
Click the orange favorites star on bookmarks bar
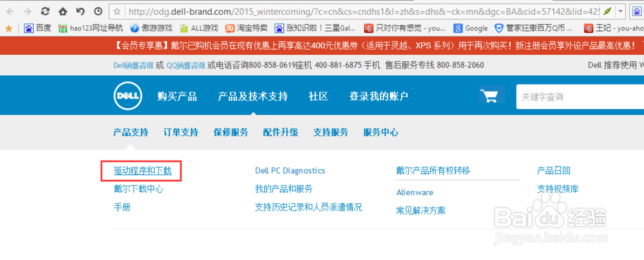point(8,28)
